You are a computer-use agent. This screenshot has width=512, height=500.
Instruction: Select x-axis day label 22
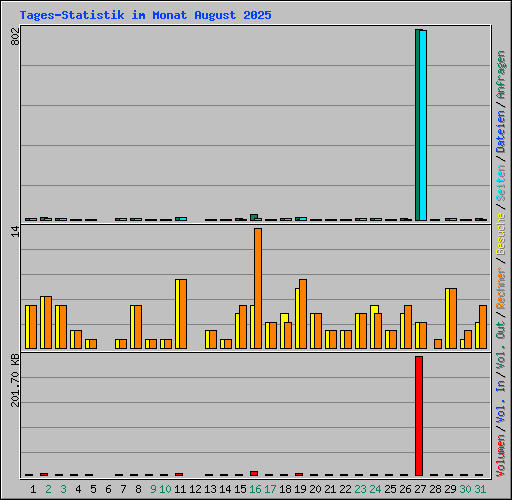pos(345,489)
